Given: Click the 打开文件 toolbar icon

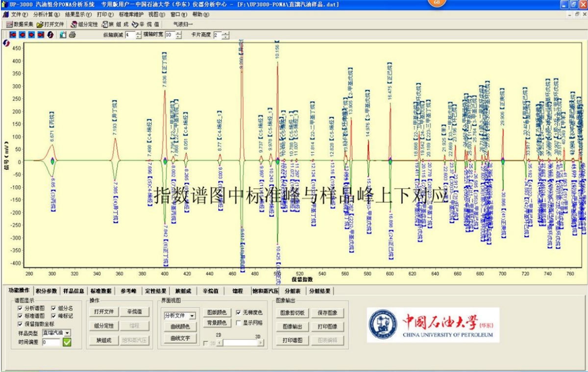Looking at the screenshot, I should point(40,24).
